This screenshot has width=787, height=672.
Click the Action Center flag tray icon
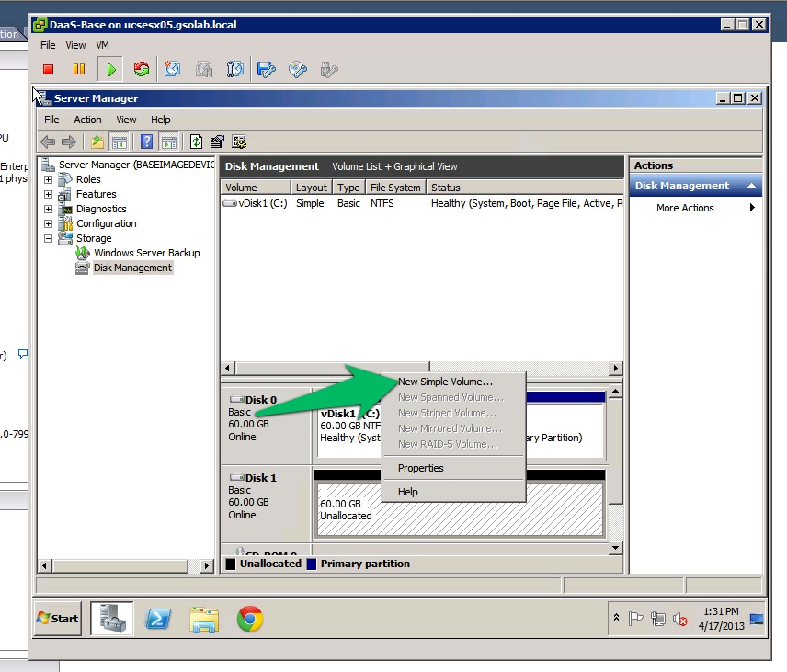[635, 619]
